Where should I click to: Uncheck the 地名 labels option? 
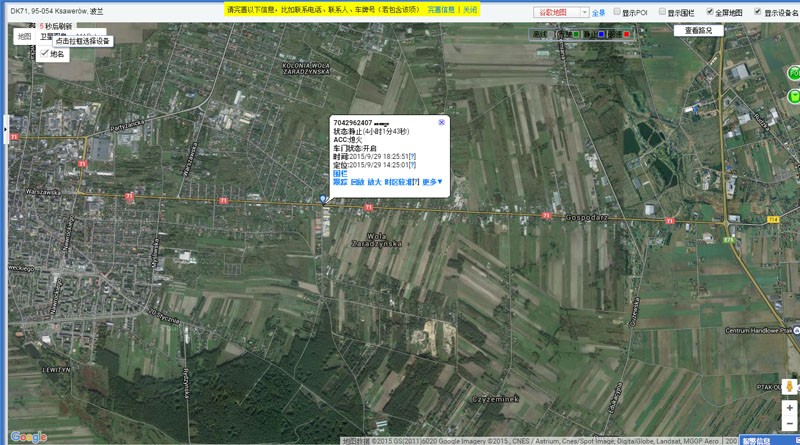point(44,53)
